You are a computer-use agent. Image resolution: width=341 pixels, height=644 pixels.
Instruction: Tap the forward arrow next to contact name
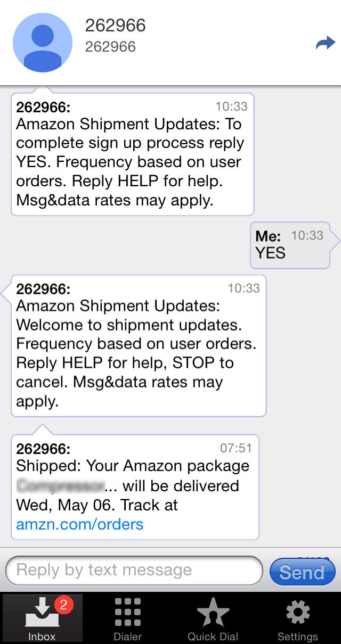point(326,43)
